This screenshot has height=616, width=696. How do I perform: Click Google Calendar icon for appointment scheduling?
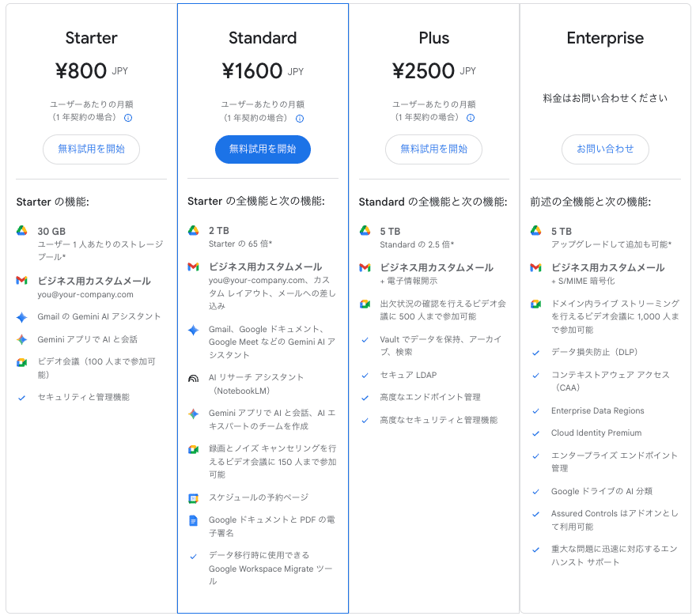[x=193, y=498]
